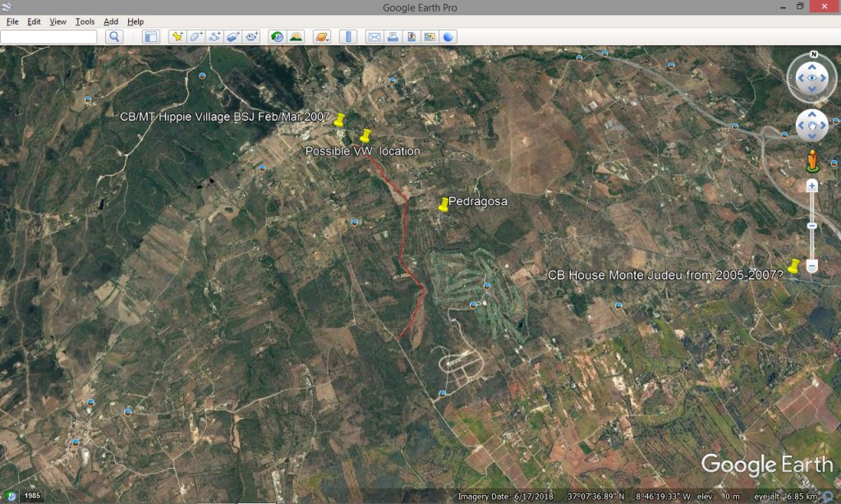This screenshot has height=504, width=841.
Task: Click the zoom in plus button
Action: point(811,186)
